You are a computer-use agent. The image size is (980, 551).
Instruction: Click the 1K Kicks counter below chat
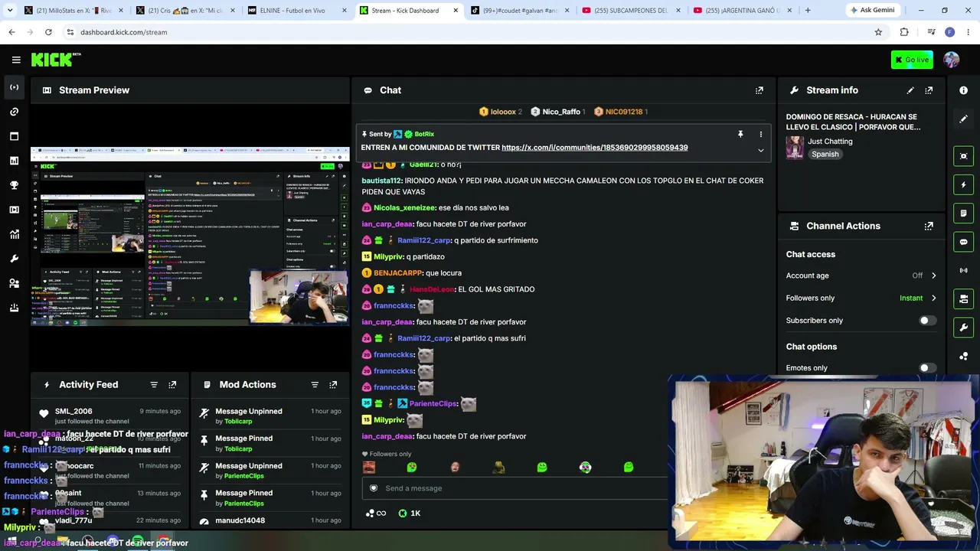pyautogui.click(x=410, y=514)
